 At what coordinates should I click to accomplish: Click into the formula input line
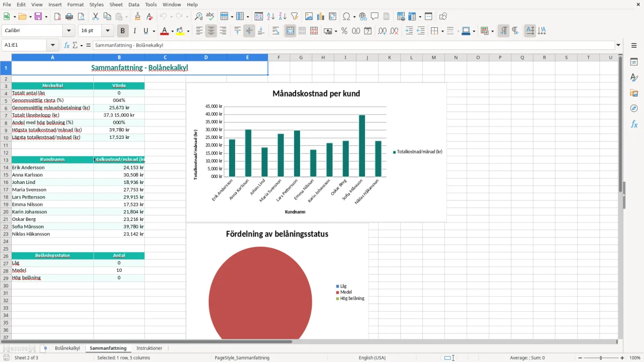point(354,45)
